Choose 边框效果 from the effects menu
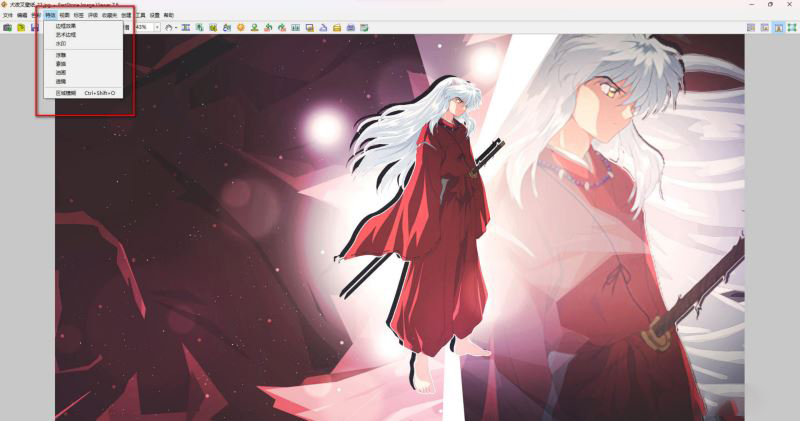 pyautogui.click(x=83, y=26)
